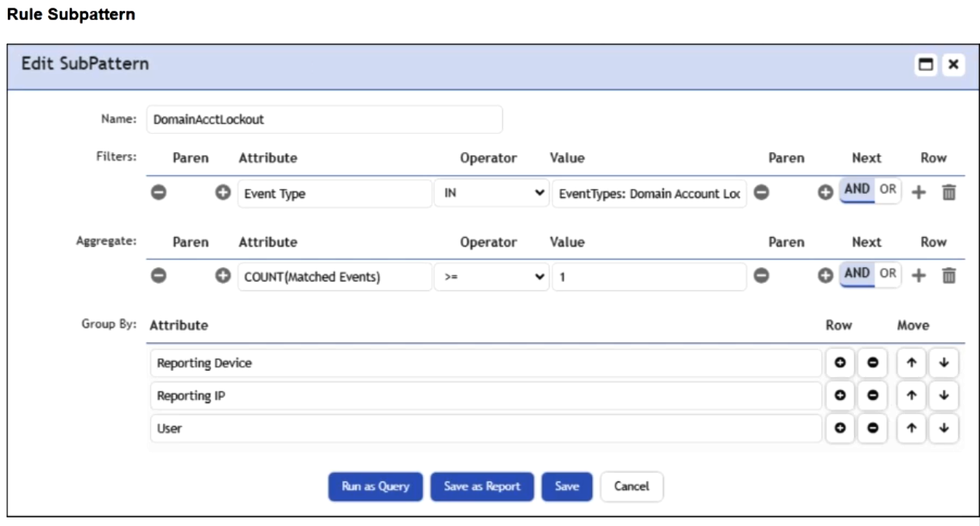This screenshot has height=526, width=980.
Task: Save the subpattern
Action: (567, 487)
